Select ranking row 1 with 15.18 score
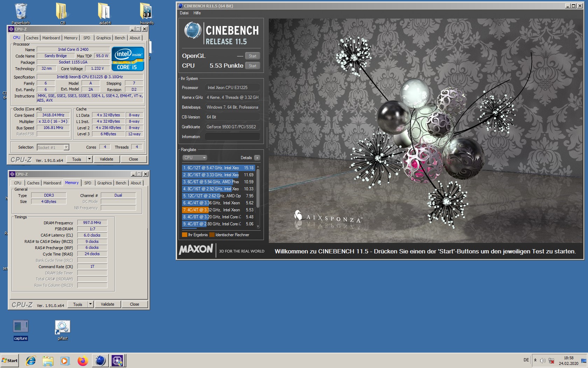This screenshot has height=368, width=588. point(218,168)
